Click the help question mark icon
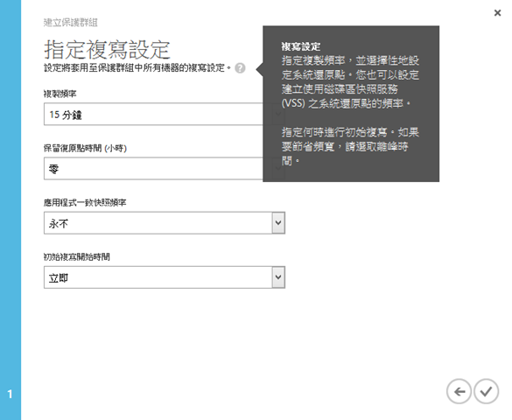This screenshot has width=512, height=420. tap(240, 68)
